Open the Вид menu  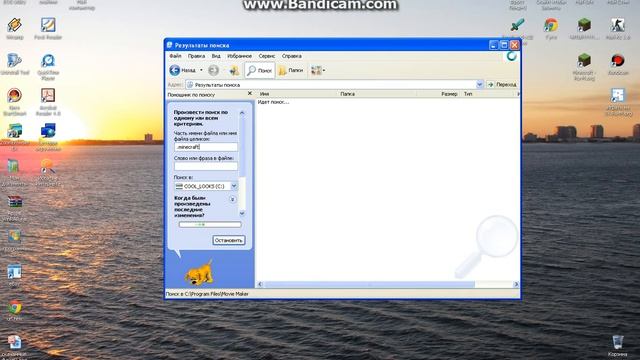(x=216, y=56)
